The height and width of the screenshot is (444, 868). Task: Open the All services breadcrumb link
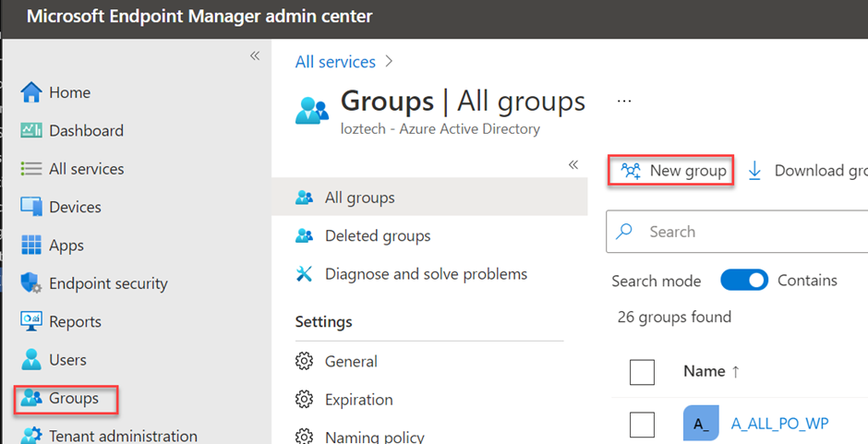coord(335,62)
